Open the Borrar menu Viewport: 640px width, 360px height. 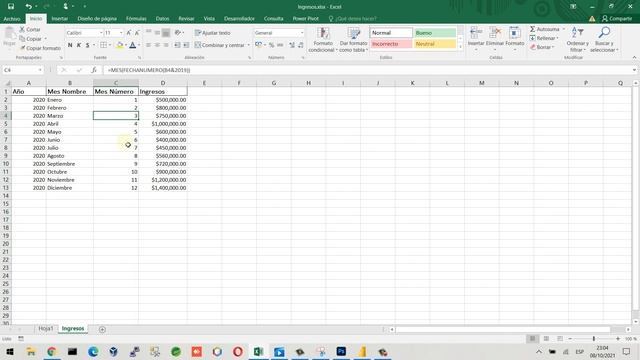tap(542, 47)
